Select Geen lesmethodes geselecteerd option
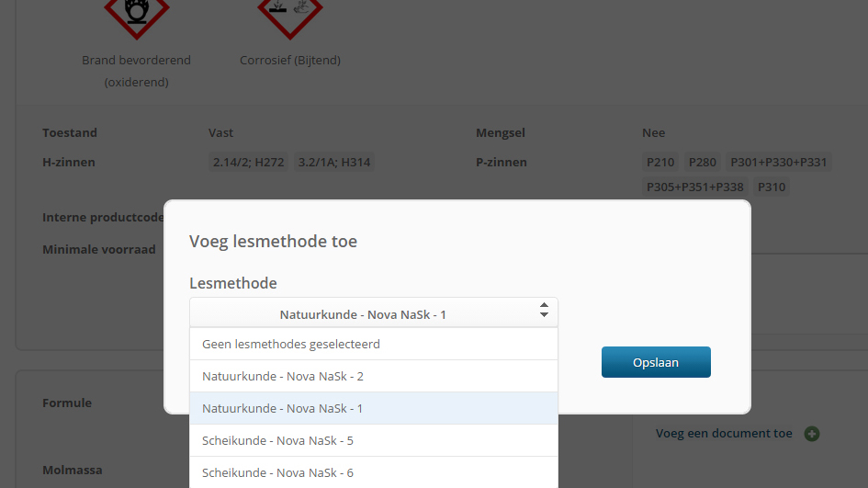868x488 pixels. 374,344
